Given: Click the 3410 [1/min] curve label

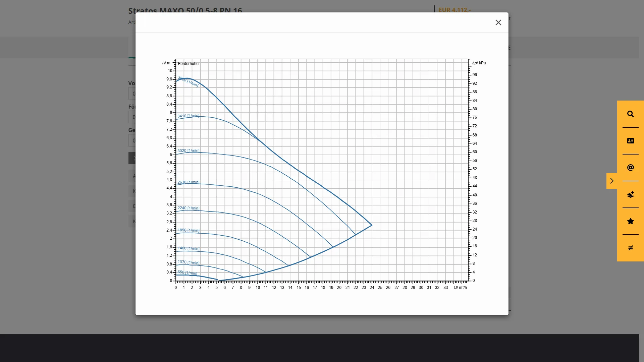Looking at the screenshot, I should tap(188, 116).
